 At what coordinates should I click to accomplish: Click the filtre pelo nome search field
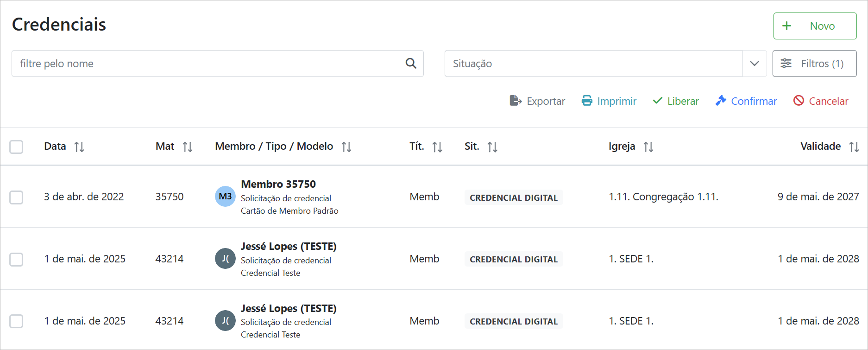[208, 64]
